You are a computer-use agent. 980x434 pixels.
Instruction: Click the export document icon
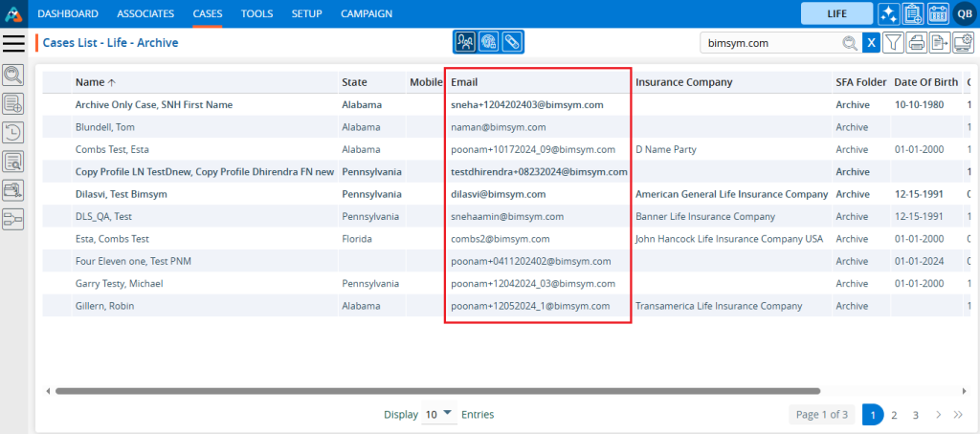point(939,43)
